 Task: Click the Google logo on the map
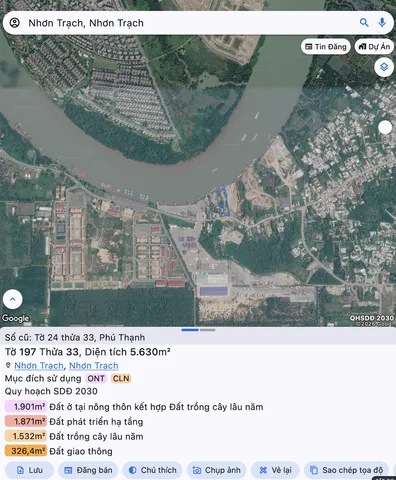(15, 318)
